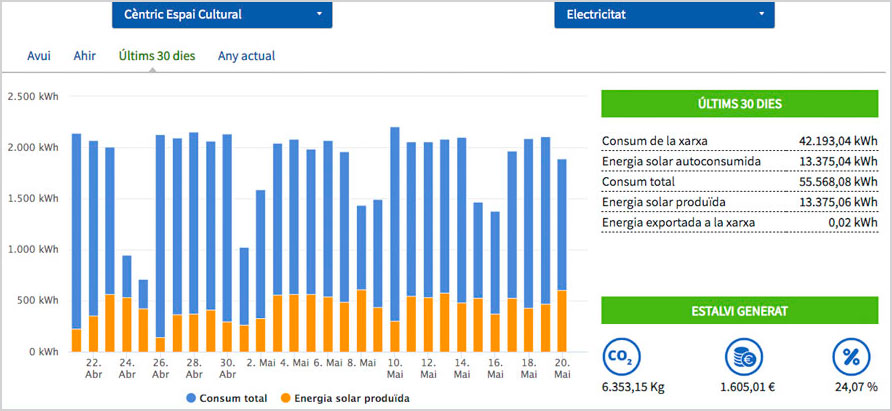Select the Últims 30 dies tab

point(156,56)
